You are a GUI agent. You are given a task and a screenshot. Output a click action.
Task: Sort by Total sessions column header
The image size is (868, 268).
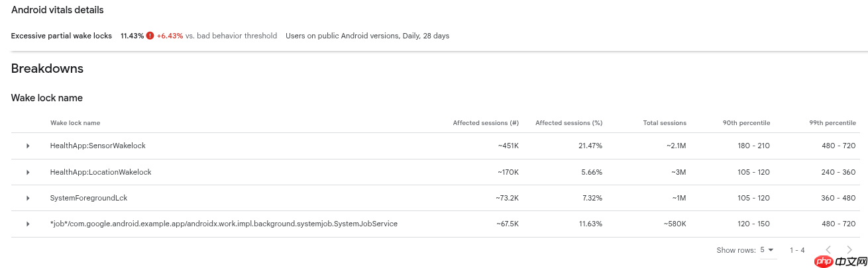[x=664, y=123]
